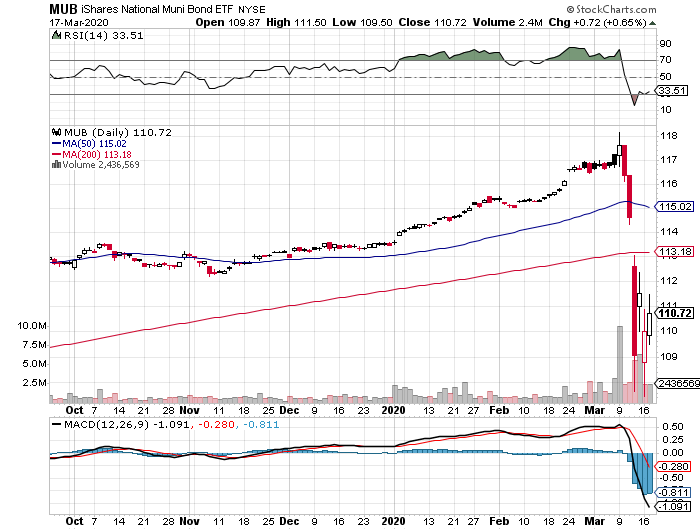Screen dimensions: 700x530
Task: Click the Feb label on price chart axis
Action: click(x=499, y=411)
